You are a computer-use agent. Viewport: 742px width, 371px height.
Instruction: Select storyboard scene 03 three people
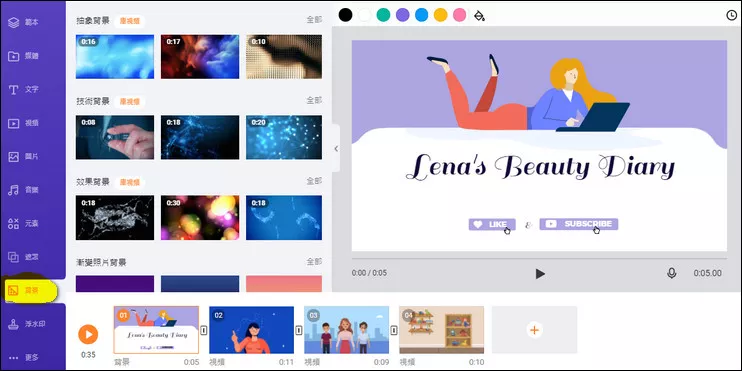(346, 330)
